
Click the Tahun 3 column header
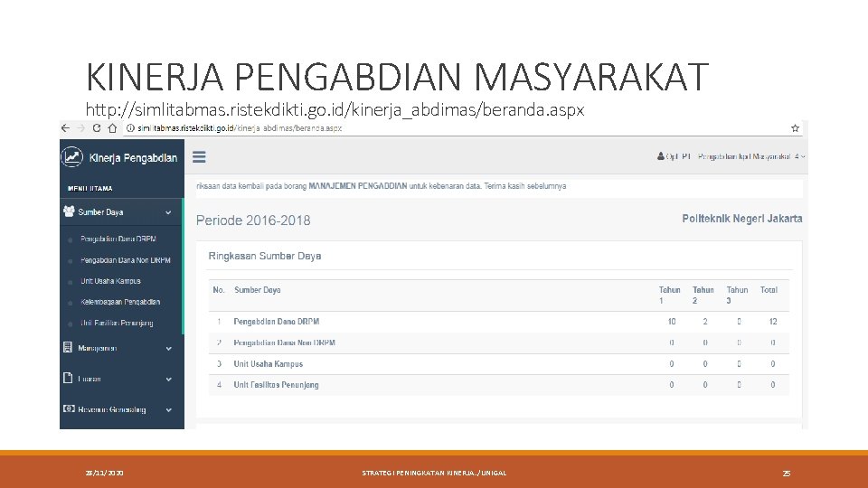737,295
